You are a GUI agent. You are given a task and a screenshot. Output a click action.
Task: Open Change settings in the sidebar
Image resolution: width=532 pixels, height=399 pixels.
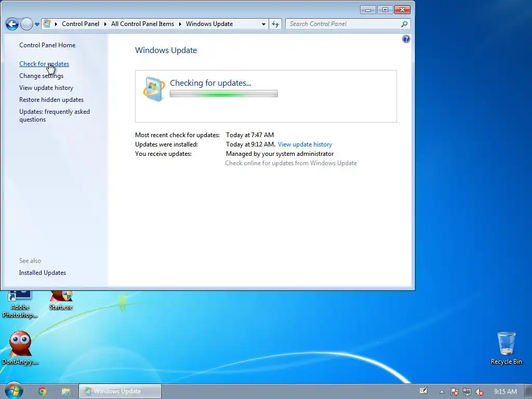41,76
